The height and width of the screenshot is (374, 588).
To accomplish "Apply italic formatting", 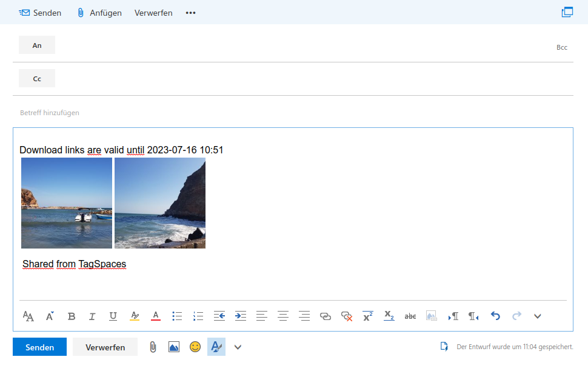I will (x=92, y=316).
